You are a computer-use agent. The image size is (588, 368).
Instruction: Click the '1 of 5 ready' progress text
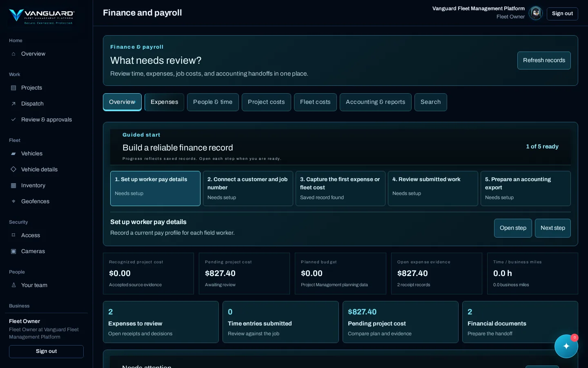(x=542, y=147)
